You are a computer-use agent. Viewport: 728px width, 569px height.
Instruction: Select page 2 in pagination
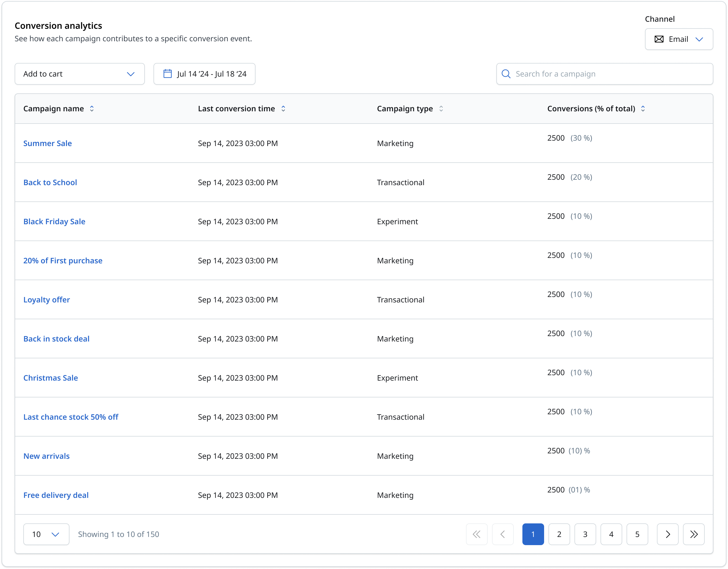(559, 534)
